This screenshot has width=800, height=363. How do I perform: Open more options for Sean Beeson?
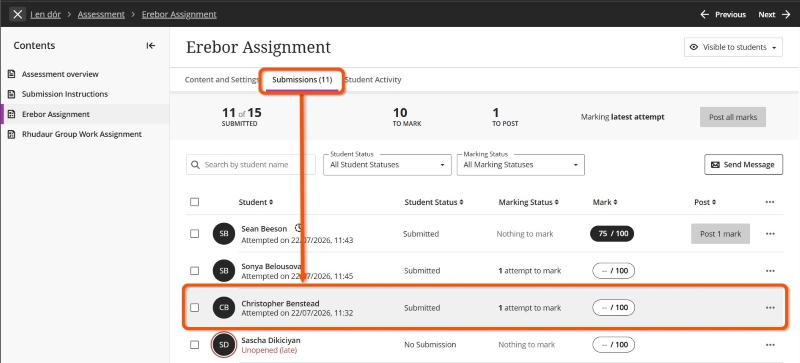tap(770, 234)
